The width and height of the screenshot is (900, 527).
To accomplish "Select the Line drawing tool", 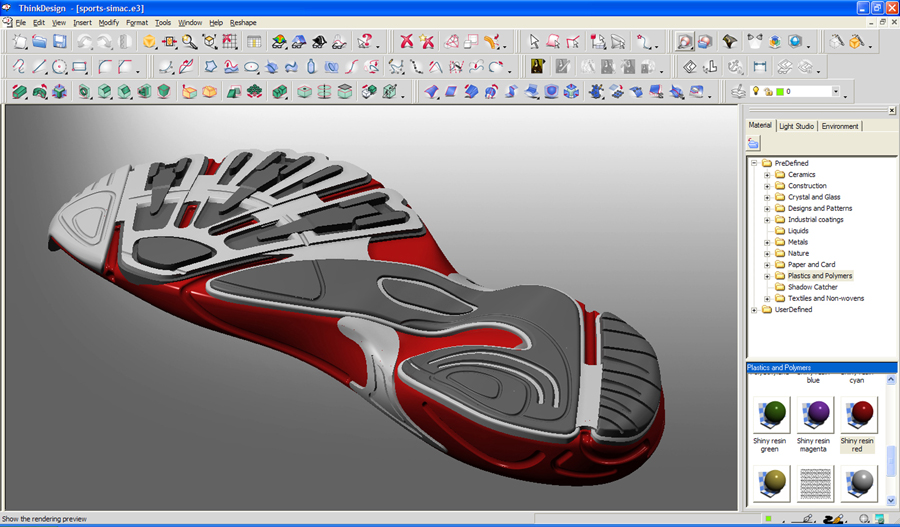I will tap(39, 67).
